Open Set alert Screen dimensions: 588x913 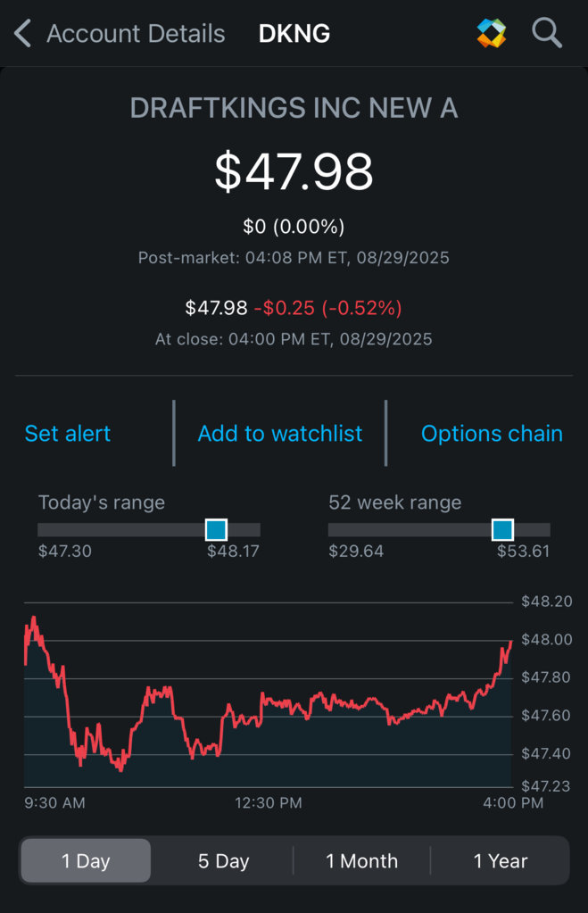coord(68,433)
